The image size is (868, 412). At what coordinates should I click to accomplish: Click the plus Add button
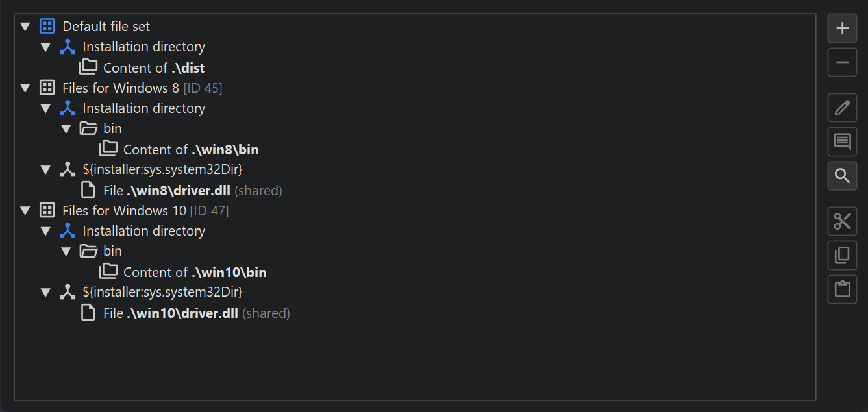pyautogui.click(x=842, y=29)
